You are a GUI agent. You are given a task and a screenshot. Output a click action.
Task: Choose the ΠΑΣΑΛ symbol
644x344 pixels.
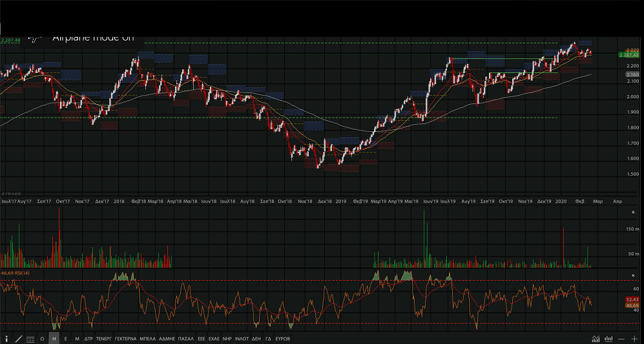tap(186, 339)
